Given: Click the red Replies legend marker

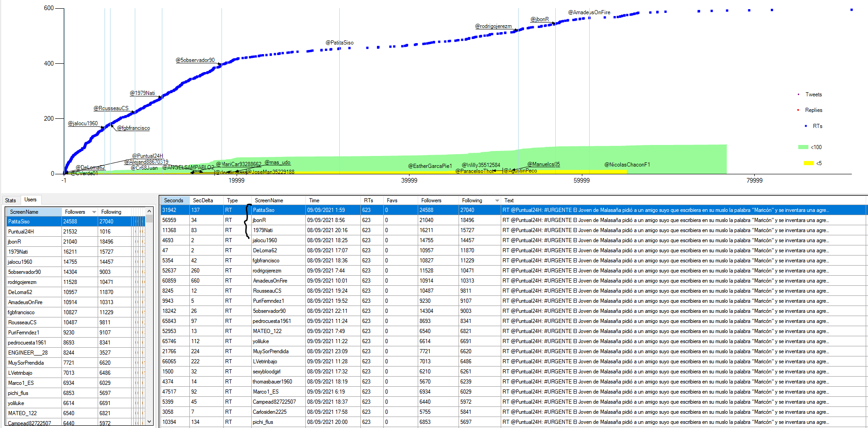Looking at the screenshot, I should [798, 110].
